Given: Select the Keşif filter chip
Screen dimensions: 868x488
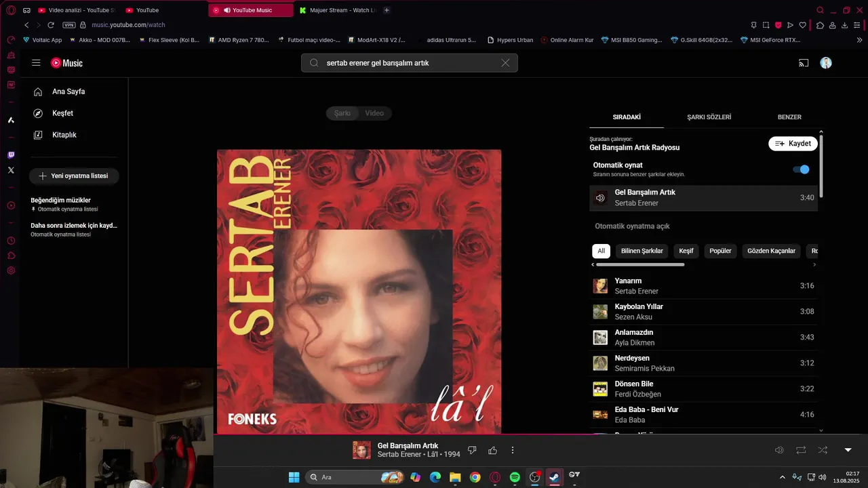Looking at the screenshot, I should pyautogui.click(x=686, y=251).
